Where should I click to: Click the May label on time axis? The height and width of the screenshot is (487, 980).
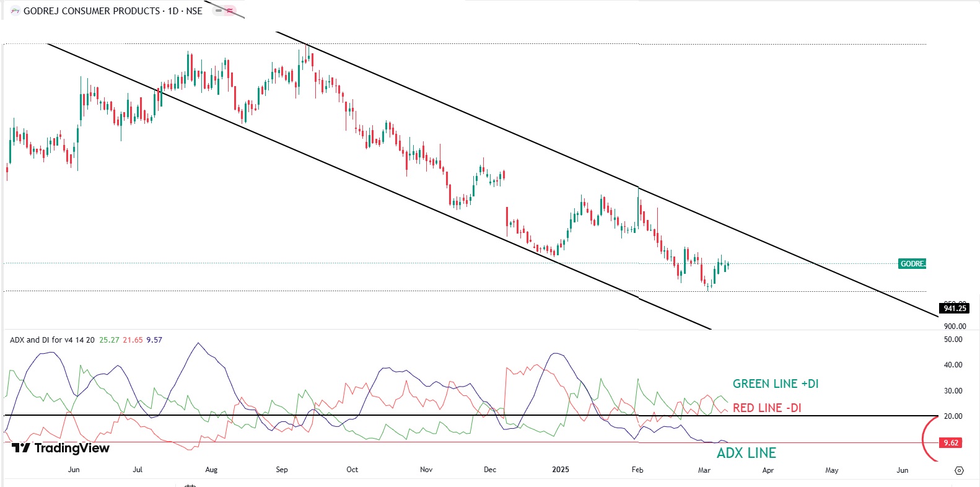[832, 470]
